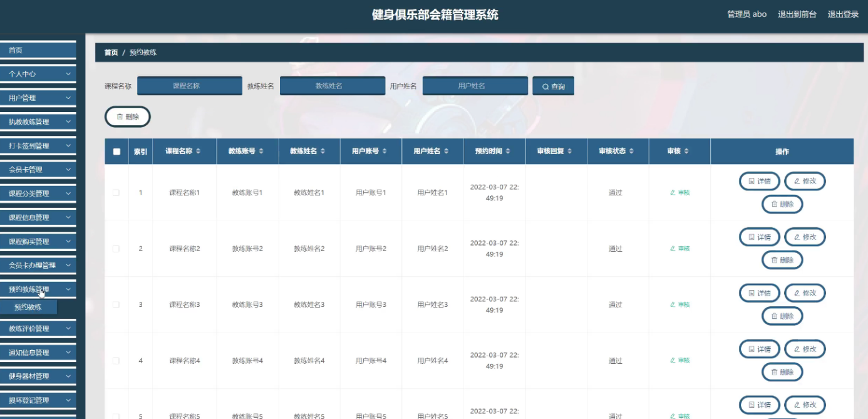Click 管理员 abo in the header
The width and height of the screenshot is (868, 419).
point(747,14)
